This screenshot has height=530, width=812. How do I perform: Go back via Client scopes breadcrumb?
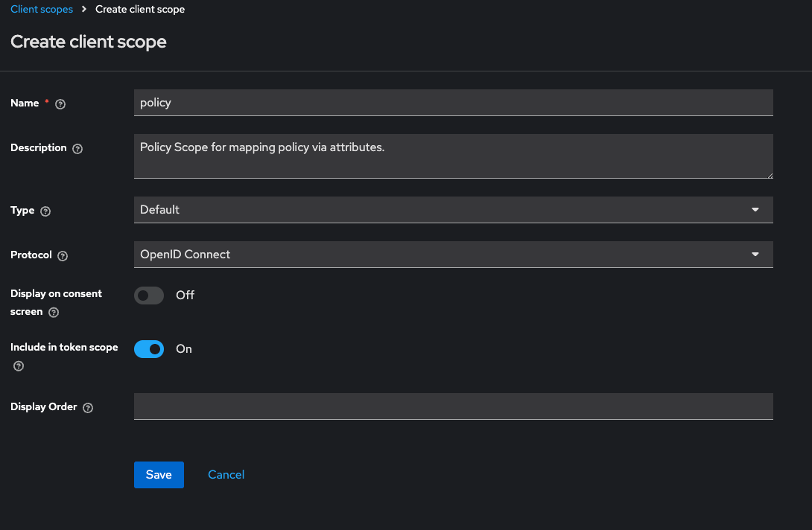(42, 10)
